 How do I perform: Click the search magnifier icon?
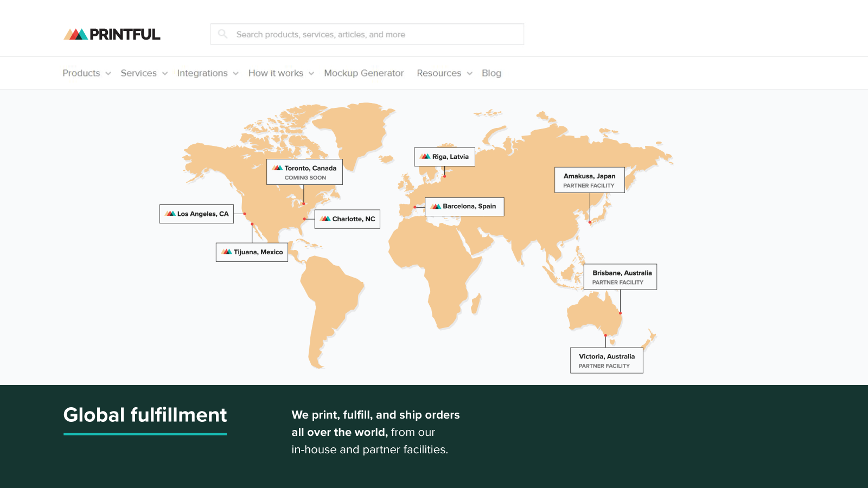coord(222,34)
